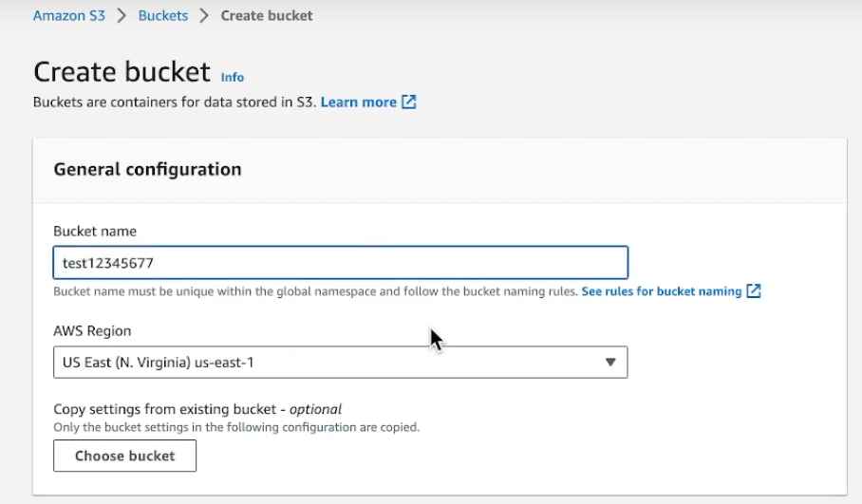This screenshot has height=504, width=862.
Task: Click the Create bucket page title
Action: pos(122,72)
